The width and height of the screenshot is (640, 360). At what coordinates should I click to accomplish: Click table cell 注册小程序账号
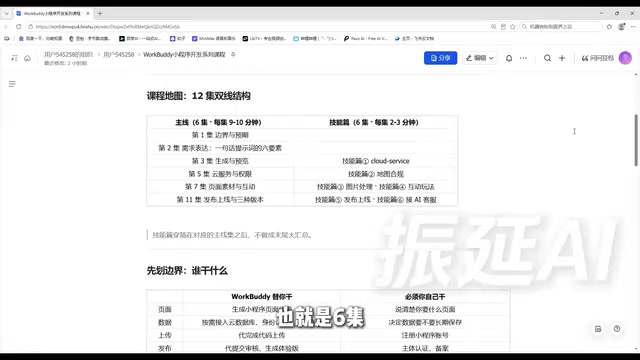(425, 336)
